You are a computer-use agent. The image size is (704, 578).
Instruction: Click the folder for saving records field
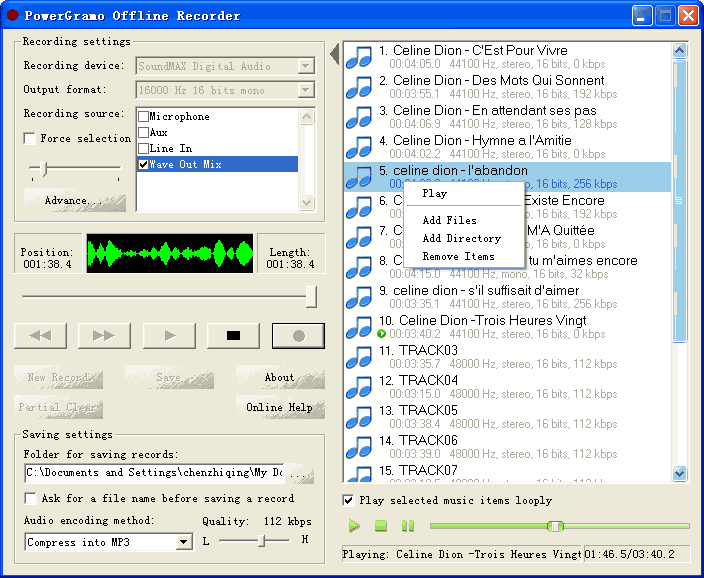coord(154,473)
